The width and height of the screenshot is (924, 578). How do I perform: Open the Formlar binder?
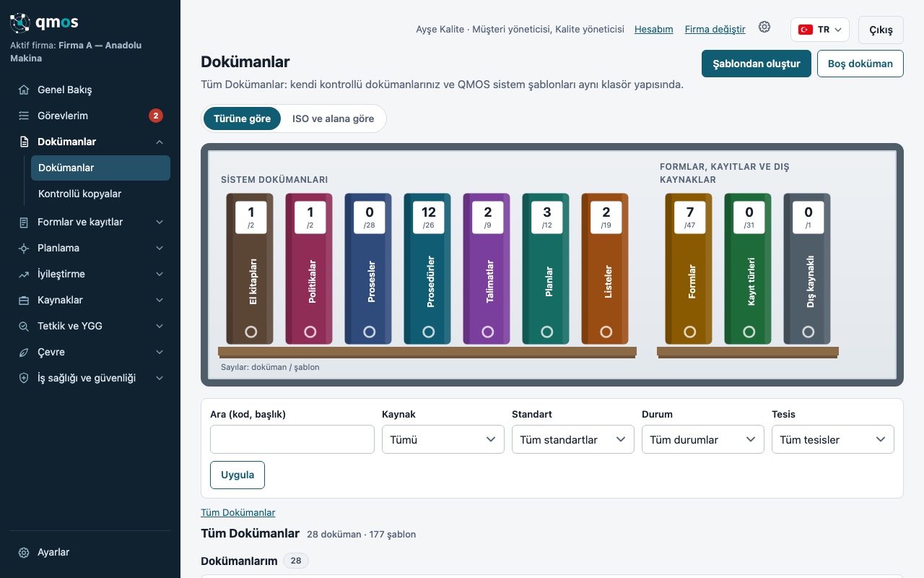689,269
